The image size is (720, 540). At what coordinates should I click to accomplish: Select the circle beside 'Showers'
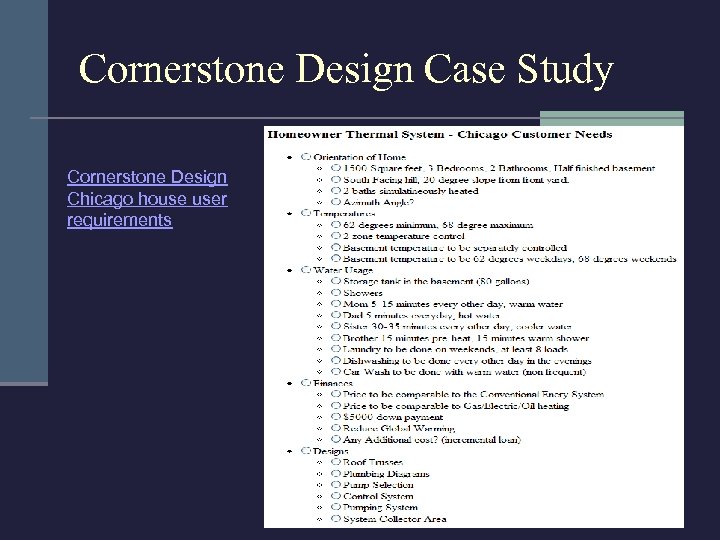point(336,292)
